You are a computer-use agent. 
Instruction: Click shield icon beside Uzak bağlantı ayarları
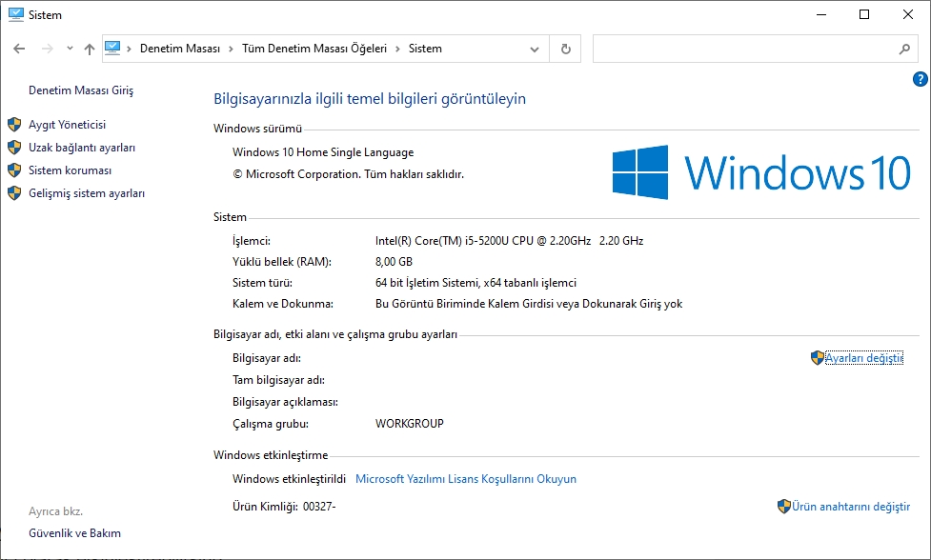coord(14,147)
